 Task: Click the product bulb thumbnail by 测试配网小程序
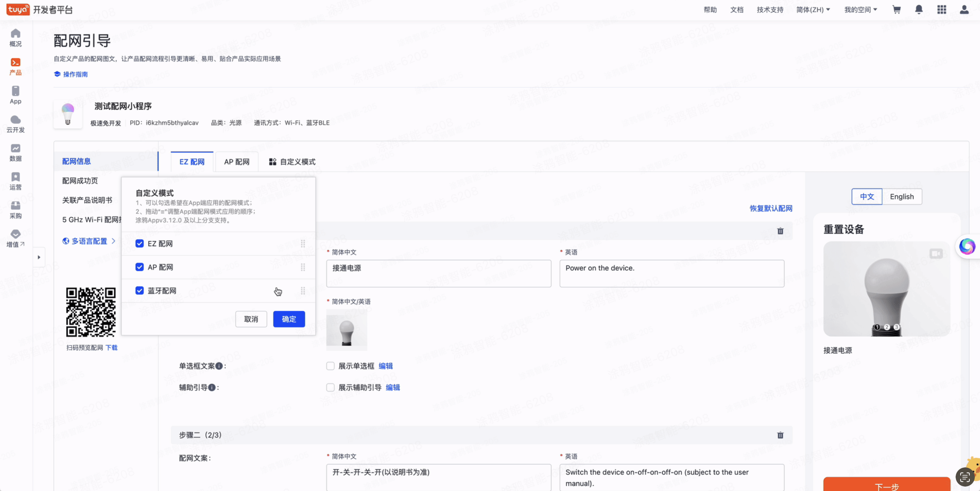click(x=68, y=114)
